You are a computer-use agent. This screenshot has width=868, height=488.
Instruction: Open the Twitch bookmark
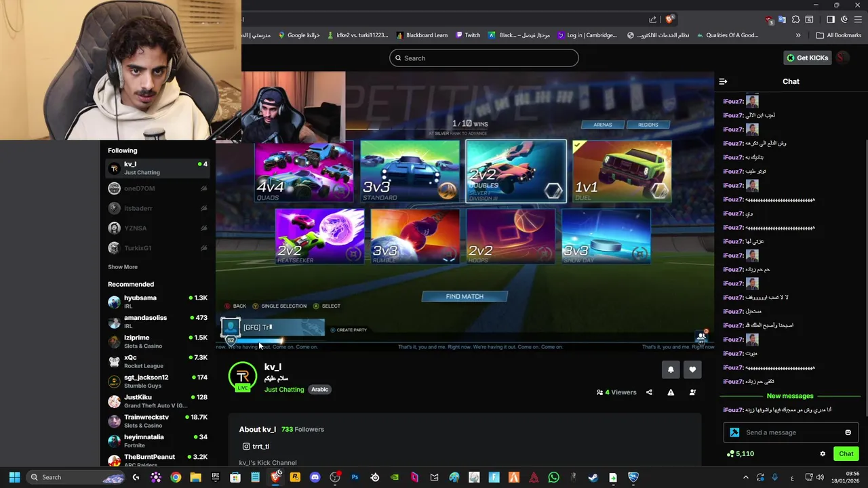coord(468,35)
